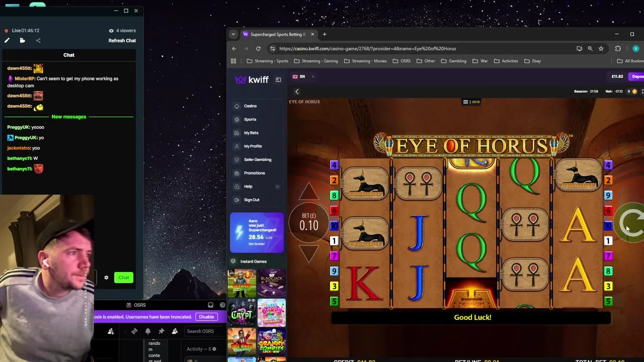644x362 pixels.
Task: Select the Supercharged Sports Betting browser tab
Action: tap(278, 34)
